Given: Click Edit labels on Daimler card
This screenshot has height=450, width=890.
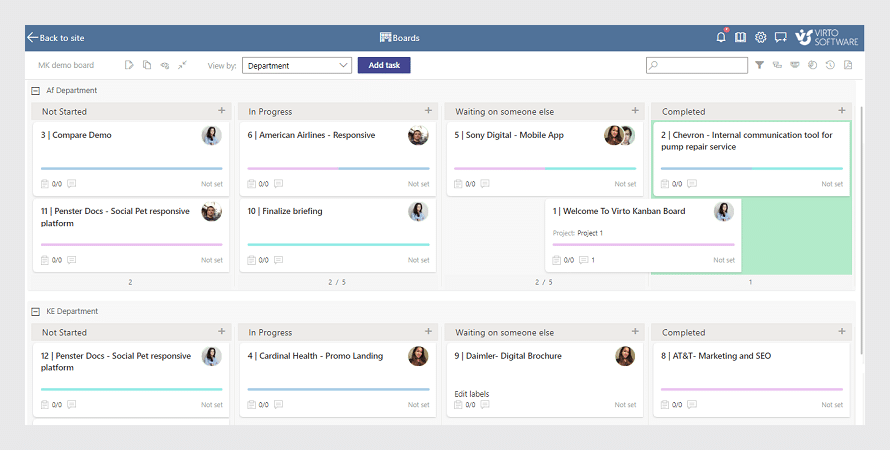Looking at the screenshot, I should pos(472,394).
